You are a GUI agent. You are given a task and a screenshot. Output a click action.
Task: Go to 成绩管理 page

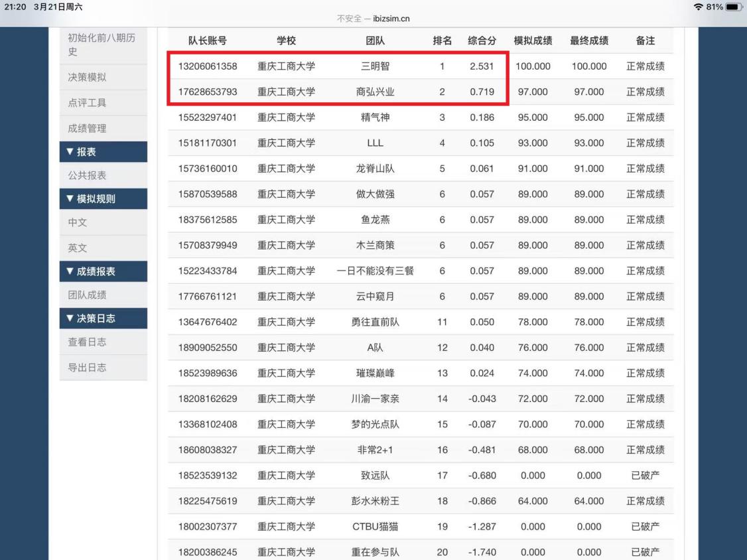(103, 128)
